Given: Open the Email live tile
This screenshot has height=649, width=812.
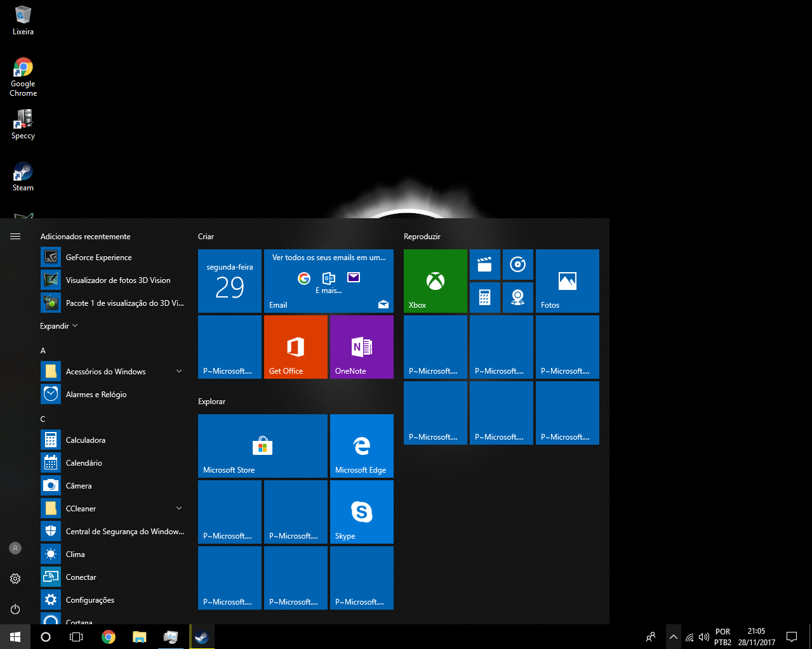Looking at the screenshot, I should tap(329, 281).
